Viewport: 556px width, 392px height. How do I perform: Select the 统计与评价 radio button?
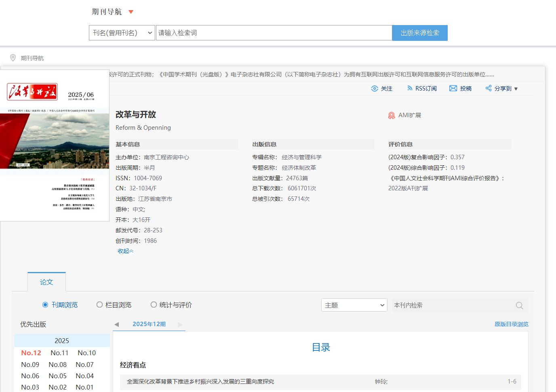click(154, 305)
